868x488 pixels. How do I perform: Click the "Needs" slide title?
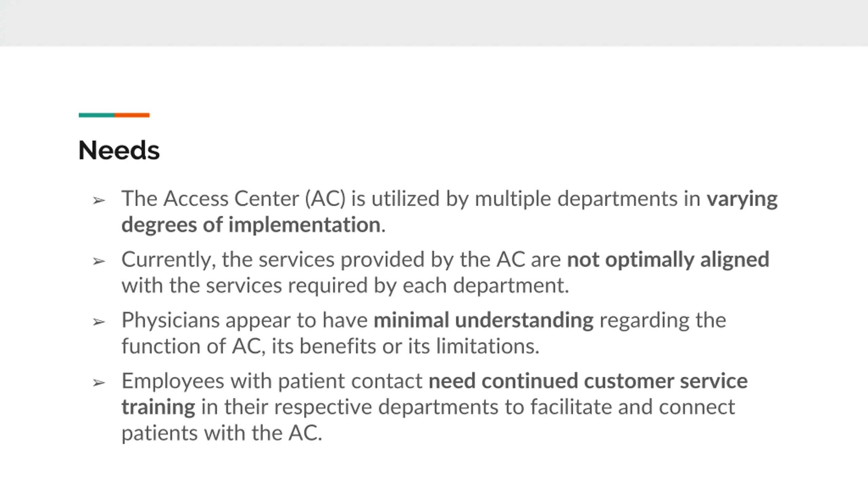[119, 150]
